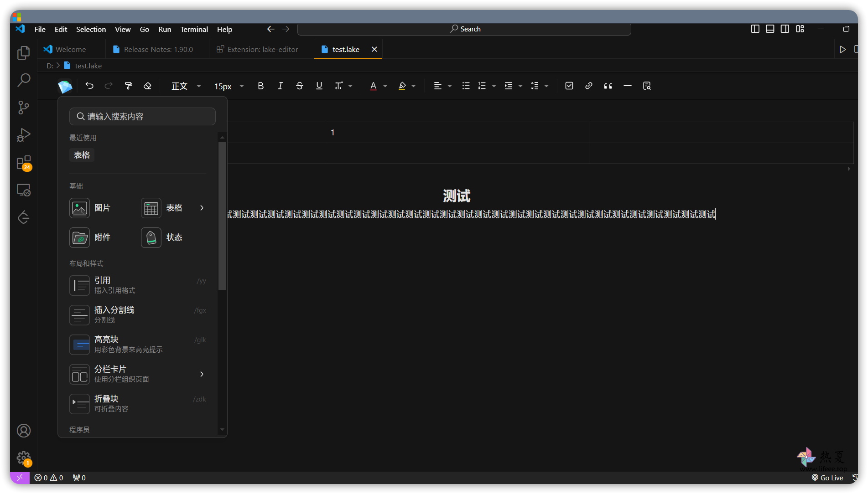Viewport: 868px width, 494px height.
Task: Click the format painter icon in toolbar
Action: click(128, 86)
